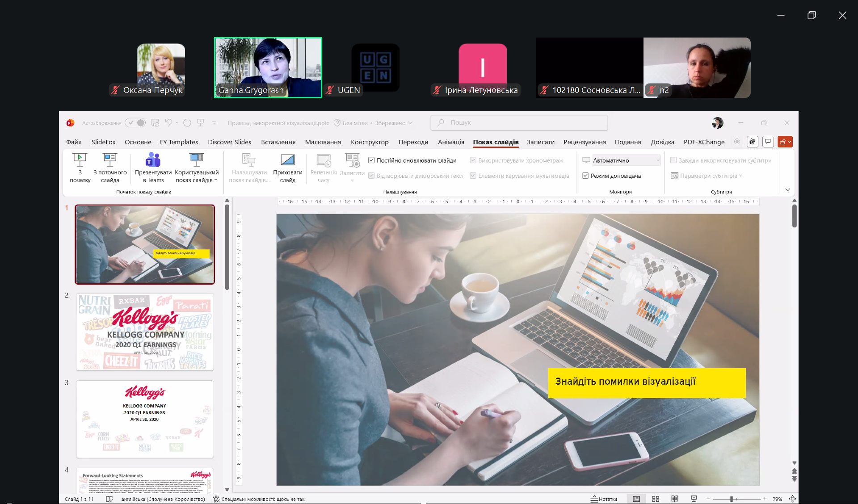This screenshot has width=858, height=504.
Task: Click Нотатки button in status bar
Action: pos(604,499)
